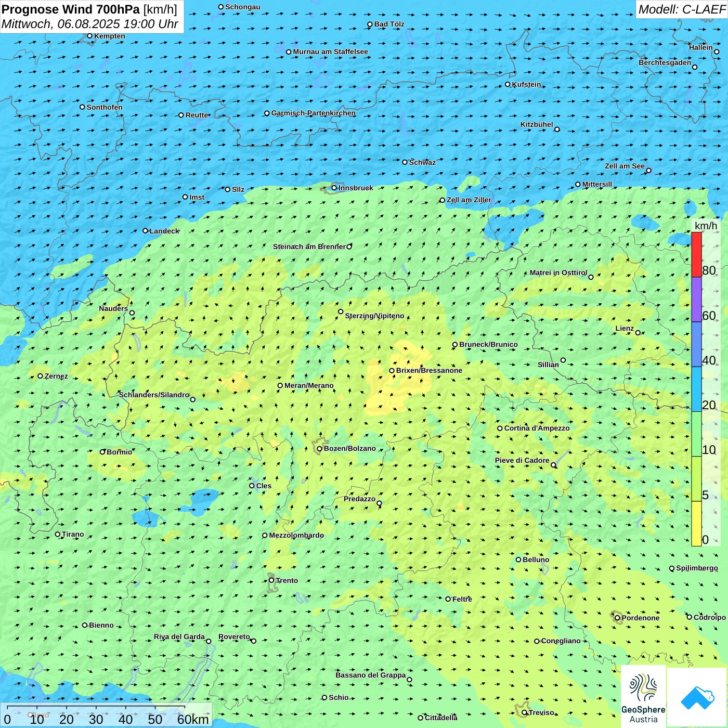The width and height of the screenshot is (728, 728).
Task: Click the 'Nauders' label
Action: click(x=113, y=308)
